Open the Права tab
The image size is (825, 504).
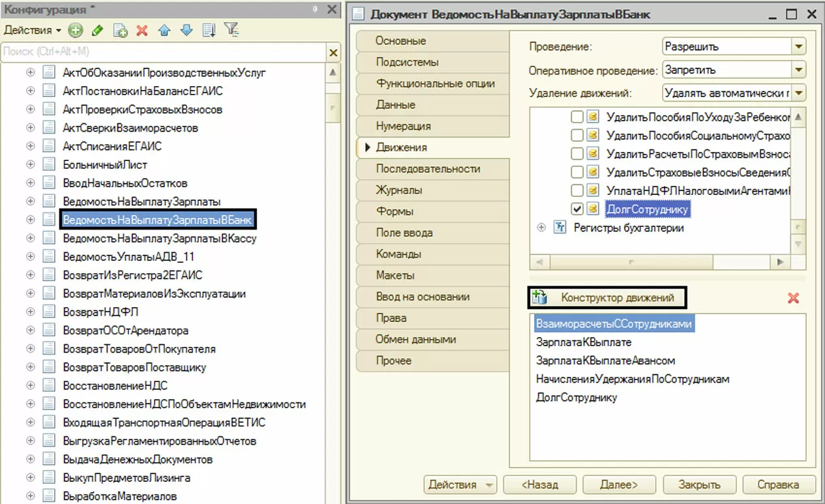tap(432, 318)
